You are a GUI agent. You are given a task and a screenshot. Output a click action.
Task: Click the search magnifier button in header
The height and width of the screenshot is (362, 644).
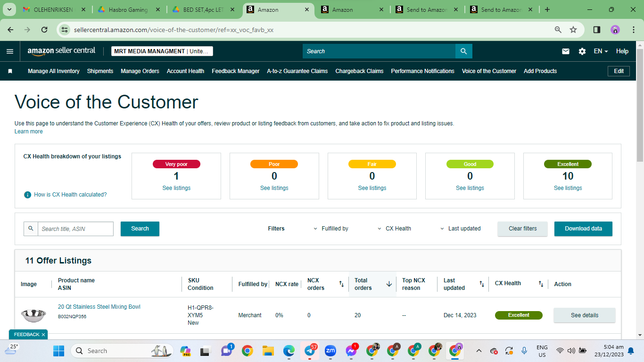464,51
